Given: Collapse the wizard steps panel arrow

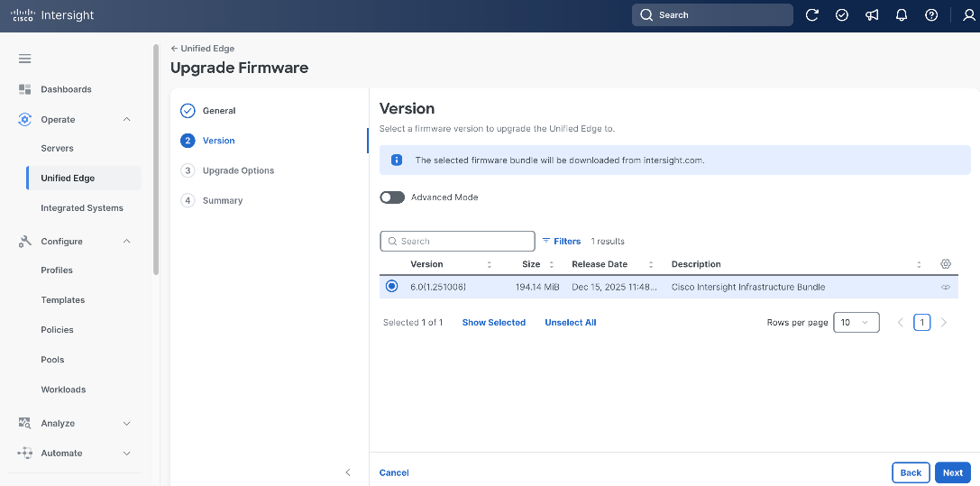Looking at the screenshot, I should [348, 472].
